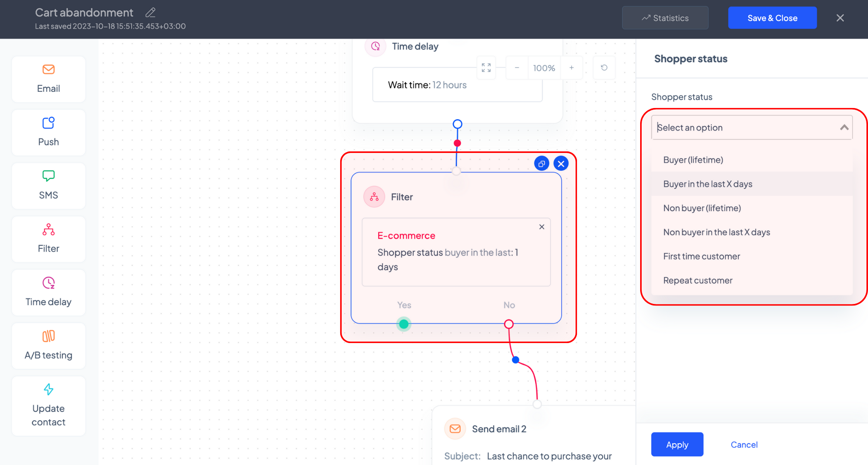Click the E-commerce condition title
This screenshot has height=465, width=868.
pos(406,235)
